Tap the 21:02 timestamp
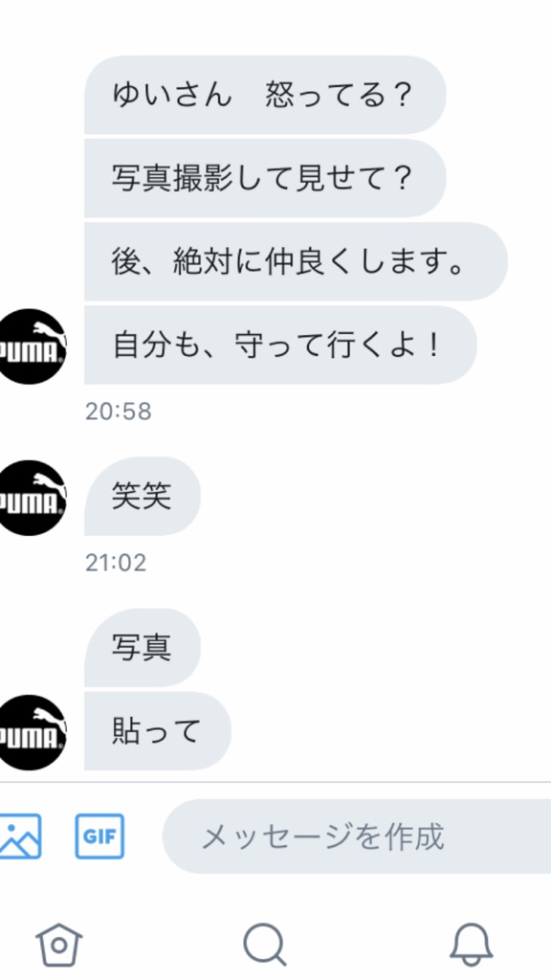This screenshot has height=980, width=551. point(116,563)
